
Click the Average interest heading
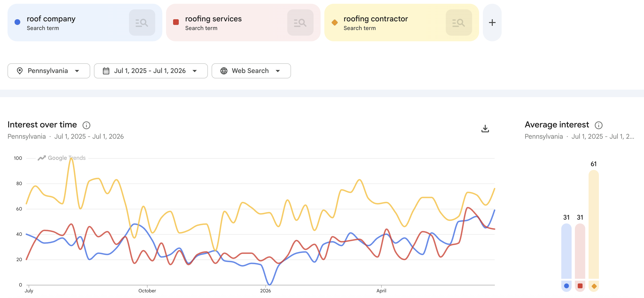coord(557,125)
